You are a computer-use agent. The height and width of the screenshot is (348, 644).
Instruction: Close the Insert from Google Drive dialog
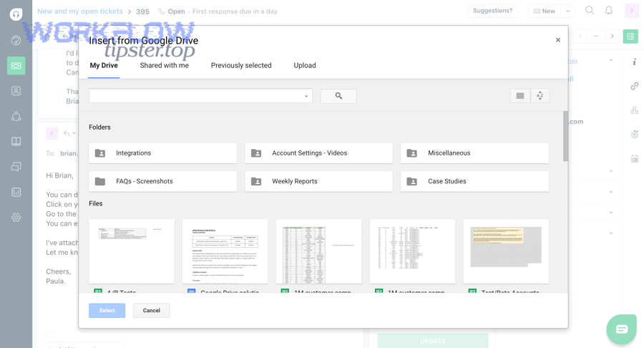(557, 40)
